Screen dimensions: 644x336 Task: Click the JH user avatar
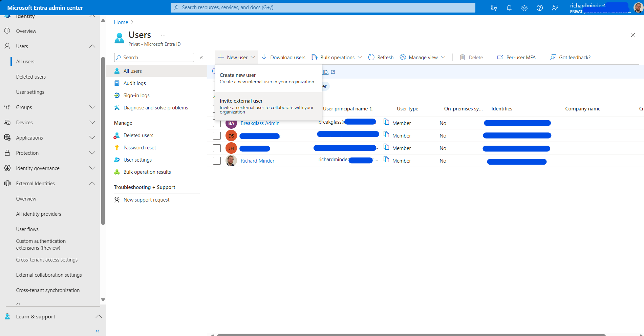[231, 148]
